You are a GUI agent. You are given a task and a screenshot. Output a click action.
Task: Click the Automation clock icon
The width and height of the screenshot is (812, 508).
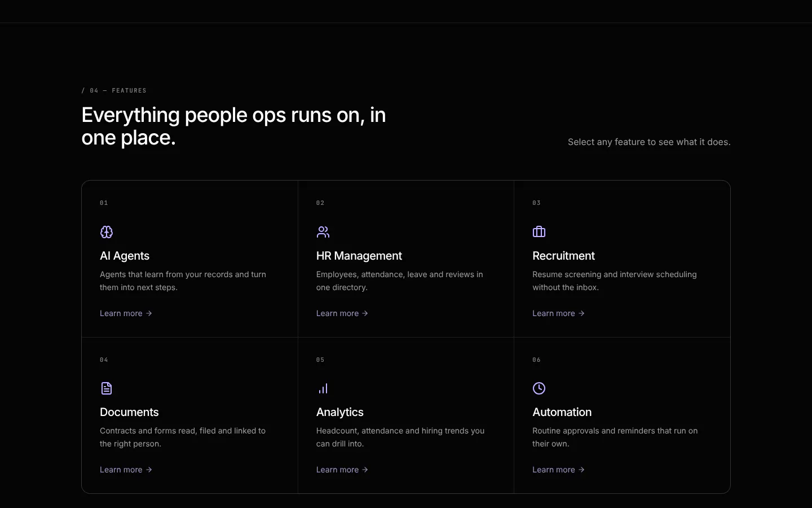click(x=539, y=388)
